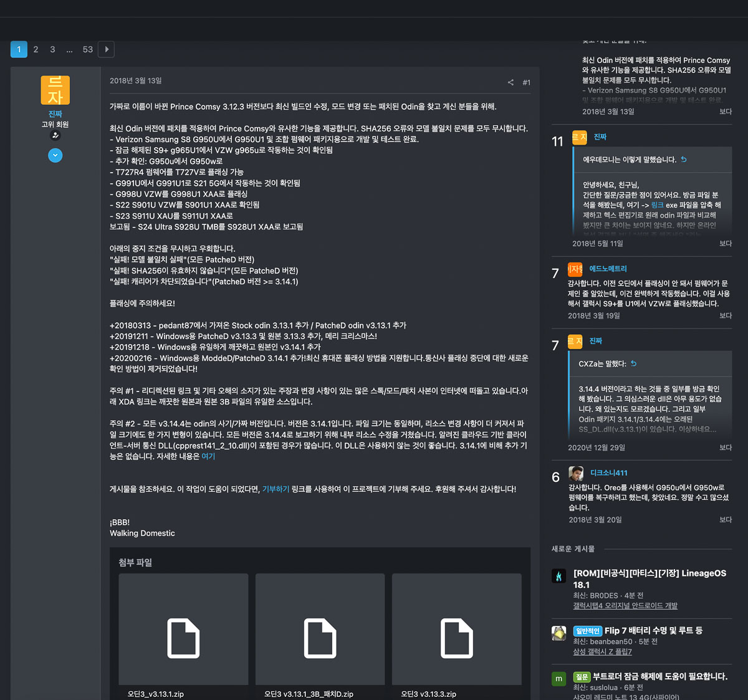
Task: Open attachment 오딘3 v3.13.3.zip file icon
Action: [456, 638]
